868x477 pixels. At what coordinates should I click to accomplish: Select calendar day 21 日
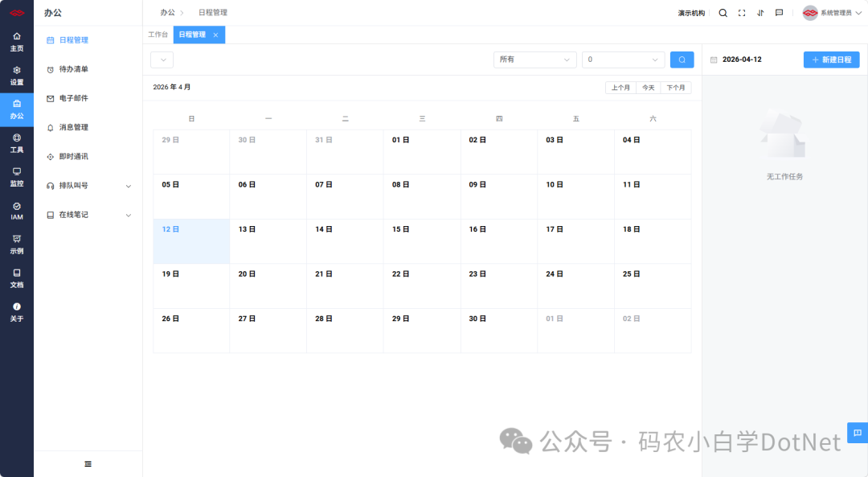345,286
